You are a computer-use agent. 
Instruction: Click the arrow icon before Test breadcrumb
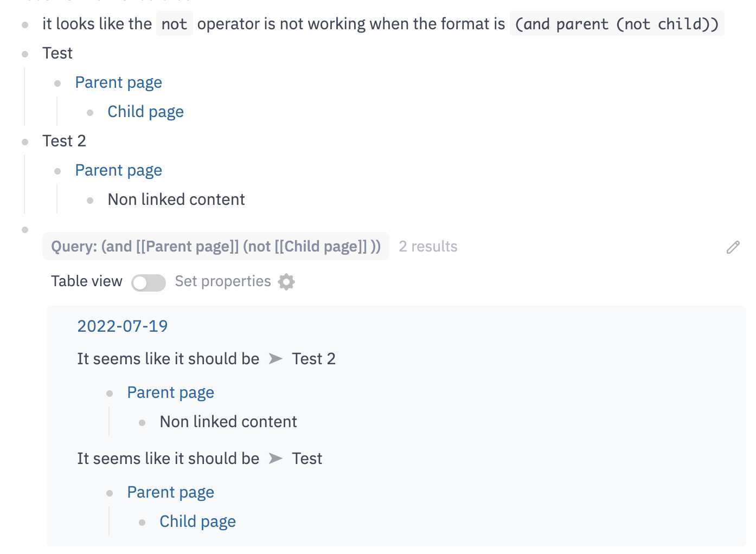coord(276,458)
